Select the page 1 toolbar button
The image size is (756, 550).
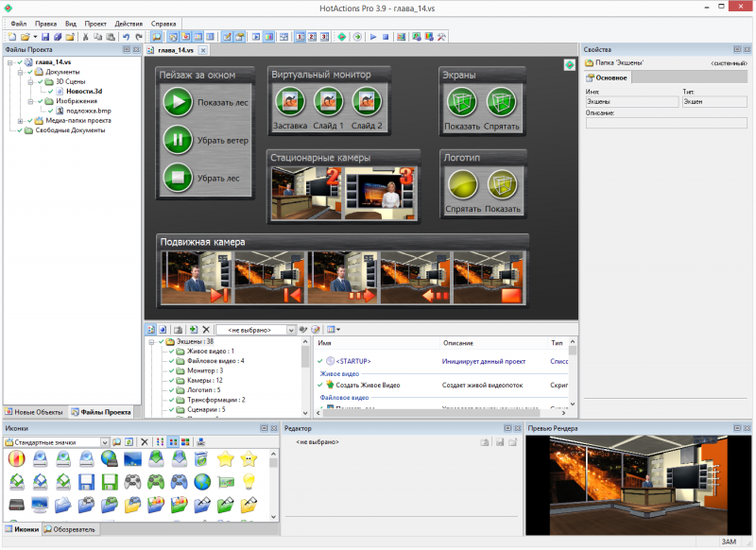(x=300, y=37)
